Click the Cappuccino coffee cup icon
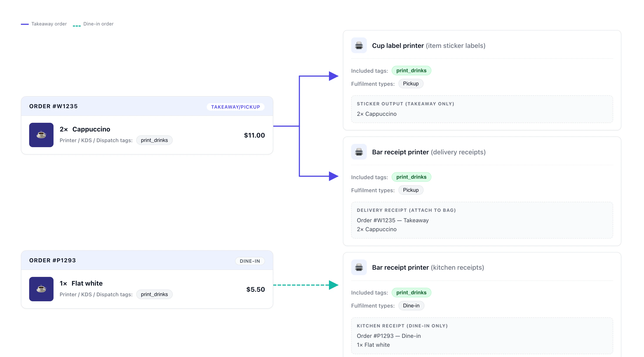This screenshot has height=357, width=644. pos(41,135)
